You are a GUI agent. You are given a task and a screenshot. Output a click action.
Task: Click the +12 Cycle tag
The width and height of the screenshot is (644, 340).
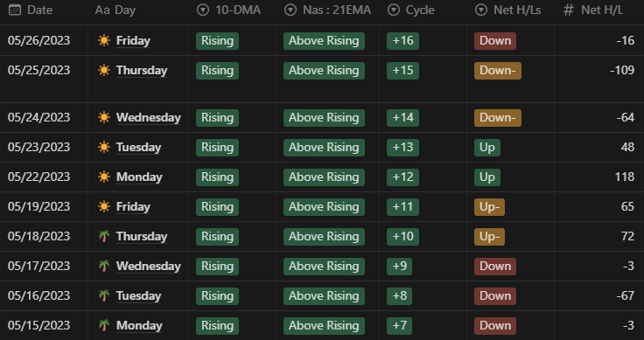click(x=402, y=177)
